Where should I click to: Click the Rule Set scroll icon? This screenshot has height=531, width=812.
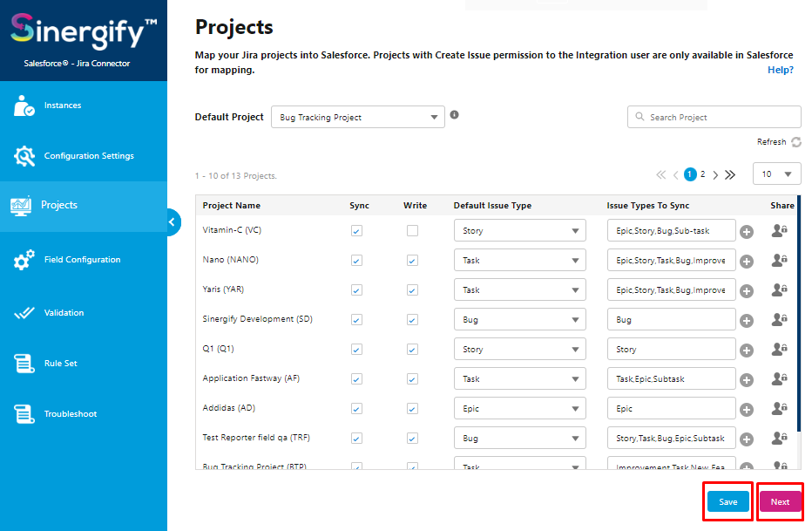coord(24,363)
